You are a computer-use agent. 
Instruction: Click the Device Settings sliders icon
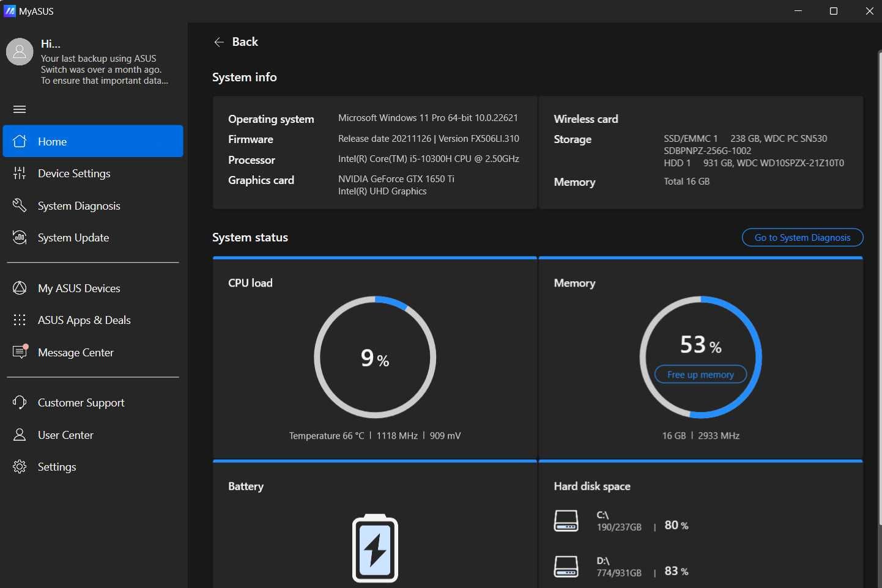point(20,174)
